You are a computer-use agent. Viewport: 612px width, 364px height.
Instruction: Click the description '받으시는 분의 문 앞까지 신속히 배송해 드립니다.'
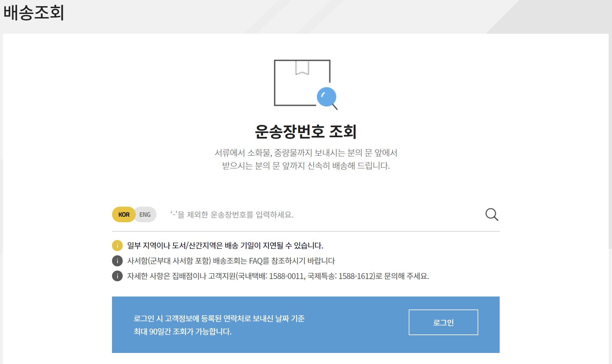(306, 166)
